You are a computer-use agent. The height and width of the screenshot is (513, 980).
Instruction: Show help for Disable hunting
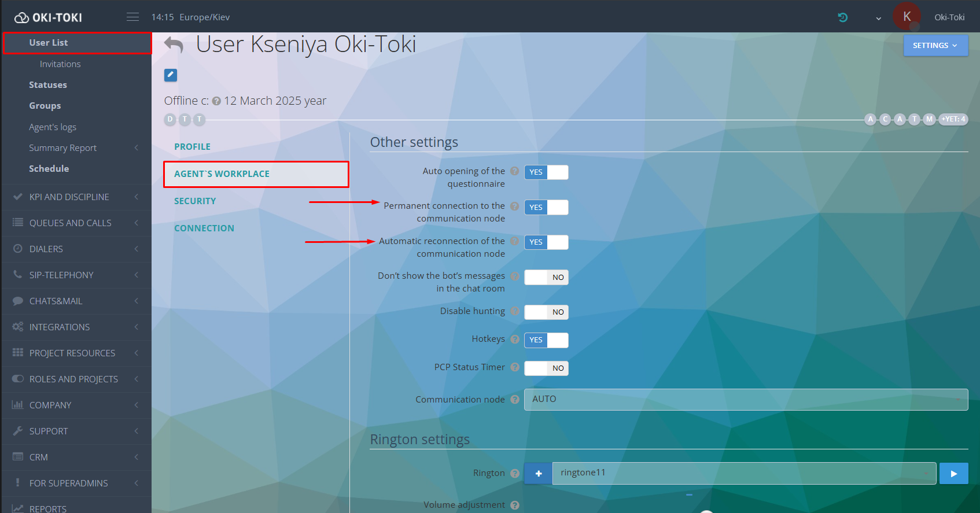pos(515,311)
